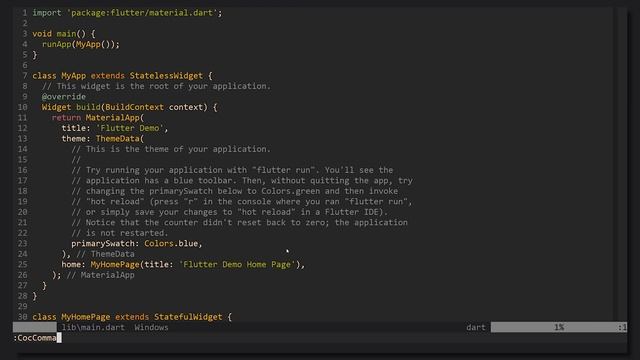Image resolution: width=640 pixels, height=360 pixels.
Task: Click comment 'Notice that the counter didn't reset'
Action: click(240, 222)
